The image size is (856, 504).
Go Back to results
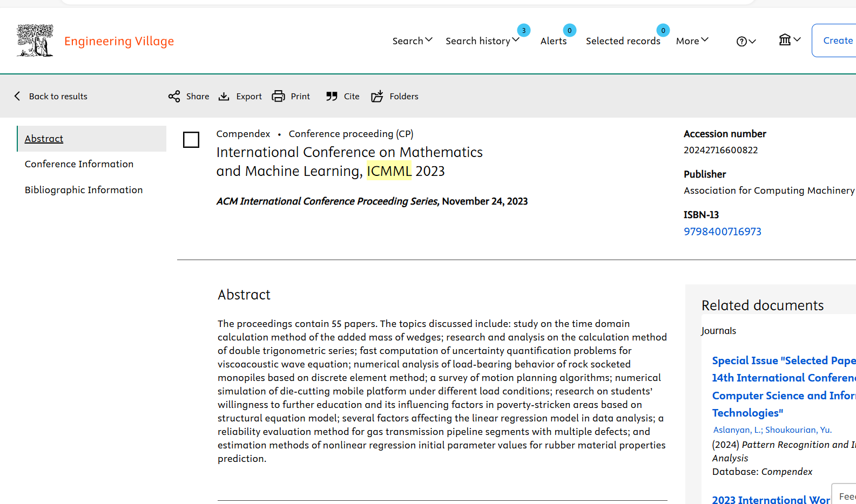click(58, 96)
